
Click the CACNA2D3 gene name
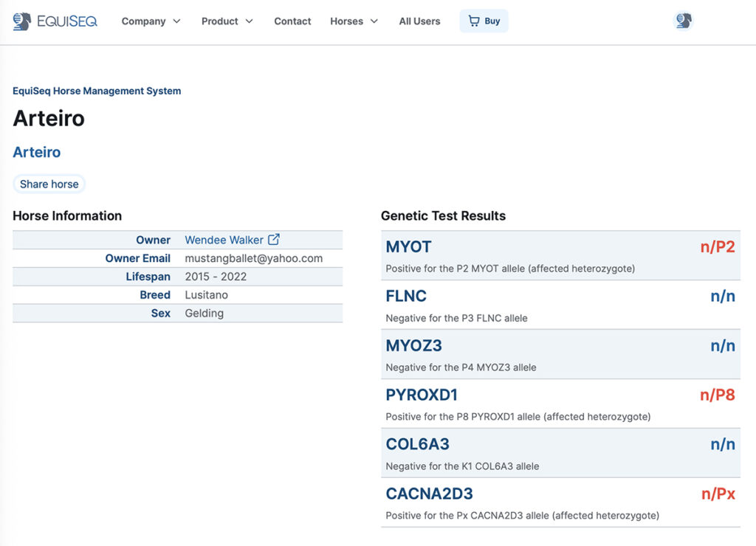(429, 494)
